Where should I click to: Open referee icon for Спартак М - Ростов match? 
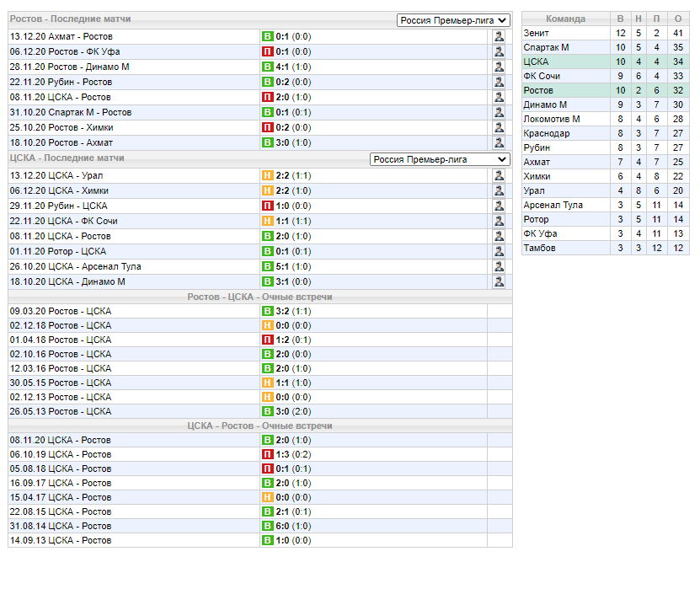point(499,113)
